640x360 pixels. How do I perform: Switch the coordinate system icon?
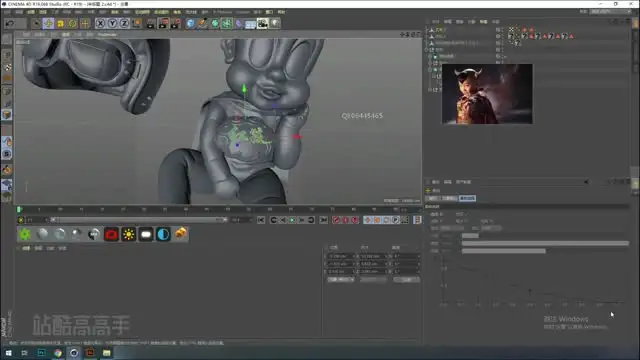click(x=136, y=24)
